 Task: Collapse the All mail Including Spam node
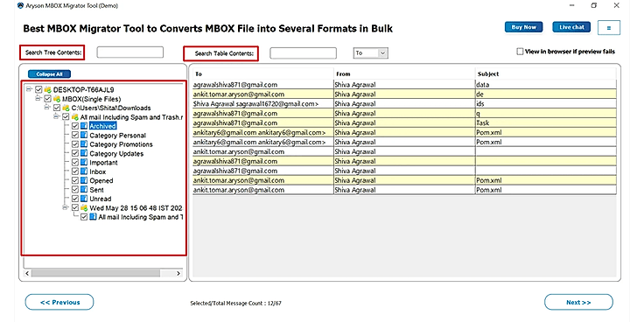point(56,116)
